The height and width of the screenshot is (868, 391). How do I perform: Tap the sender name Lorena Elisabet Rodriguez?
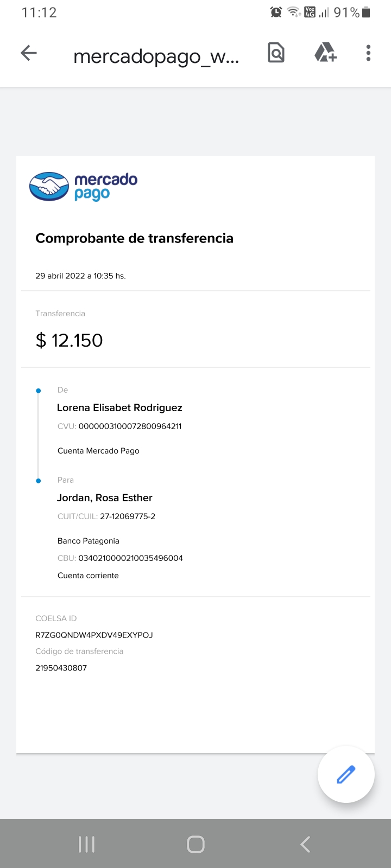pos(119,408)
